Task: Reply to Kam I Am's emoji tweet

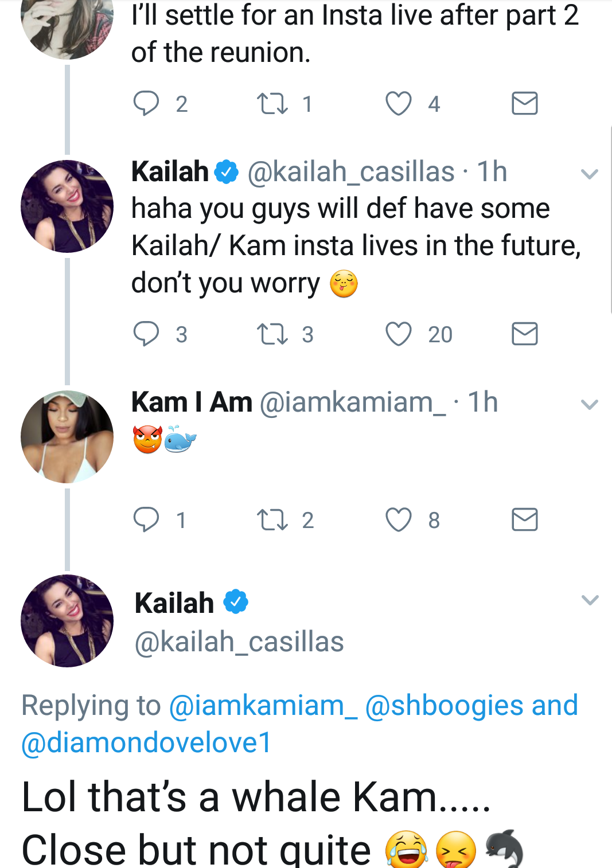Action: click(x=146, y=519)
